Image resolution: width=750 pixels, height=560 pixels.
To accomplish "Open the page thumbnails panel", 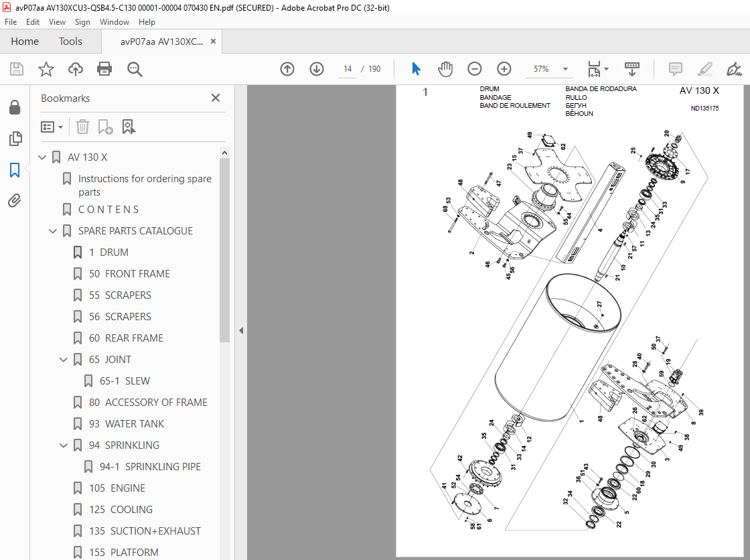I will pos(15,138).
